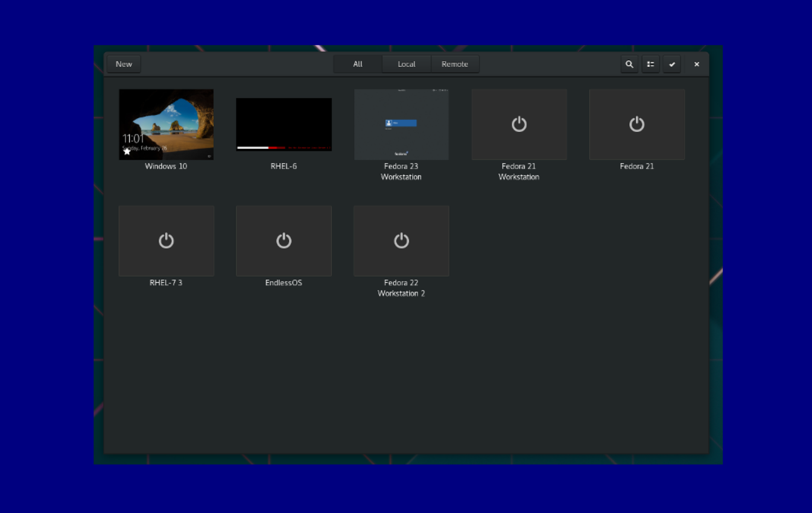Select the All tab filter
812x513 pixels.
point(358,64)
